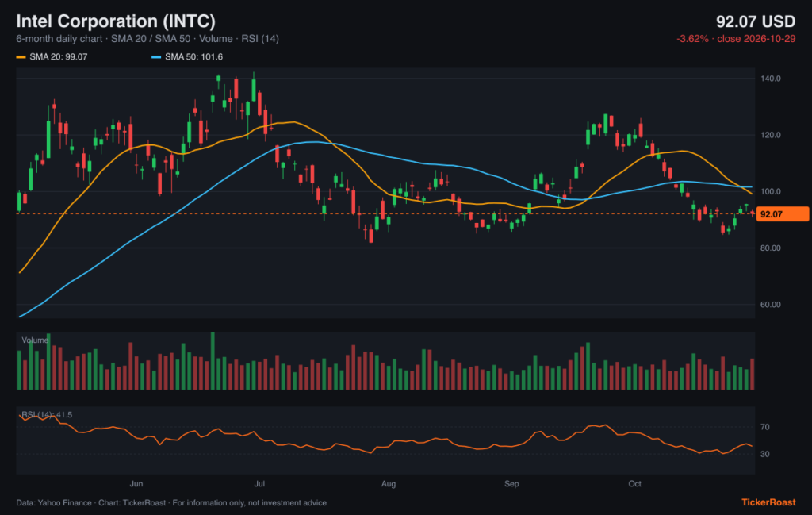The image size is (812, 515).
Task: Click the Jul date axis label
Action: [259, 484]
